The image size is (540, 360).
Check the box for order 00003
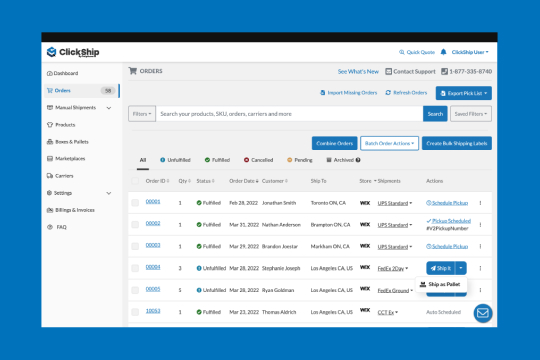pos(135,246)
